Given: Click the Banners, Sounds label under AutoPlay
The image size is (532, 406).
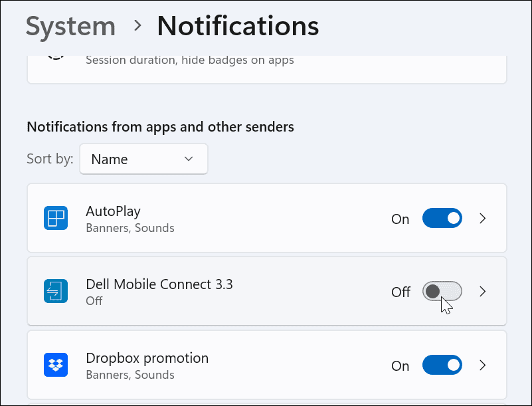Looking at the screenshot, I should [x=130, y=228].
